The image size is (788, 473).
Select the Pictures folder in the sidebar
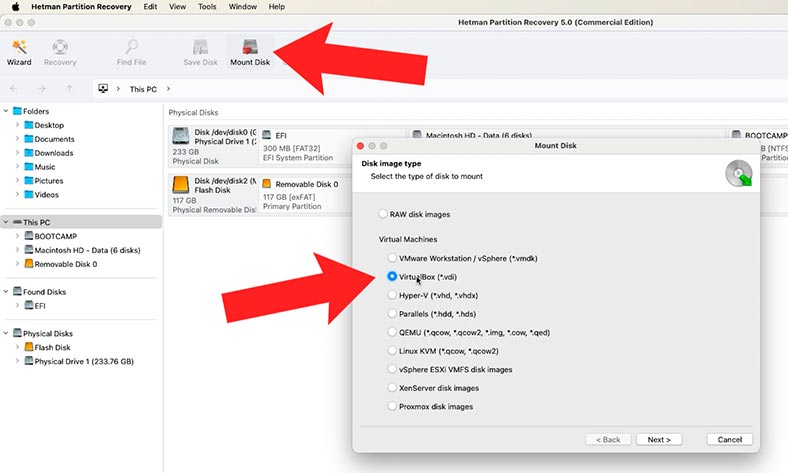click(49, 180)
